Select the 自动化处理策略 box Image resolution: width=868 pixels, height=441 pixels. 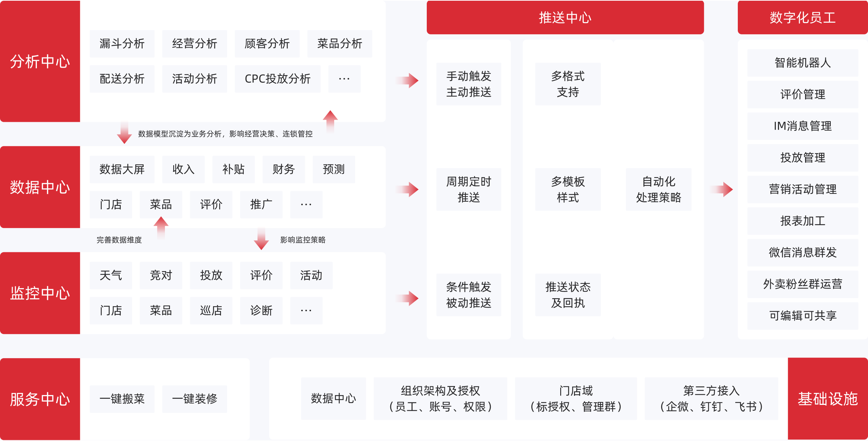click(x=658, y=189)
